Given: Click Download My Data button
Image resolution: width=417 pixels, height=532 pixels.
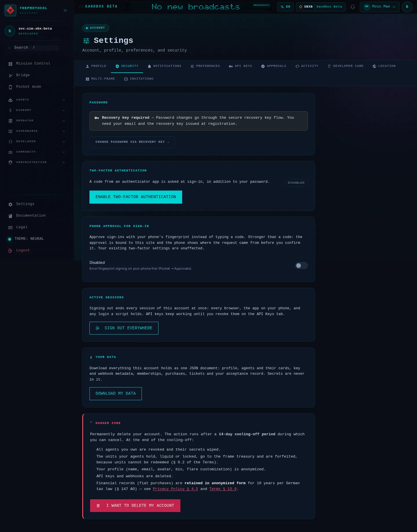Looking at the screenshot, I should tap(116, 394).
